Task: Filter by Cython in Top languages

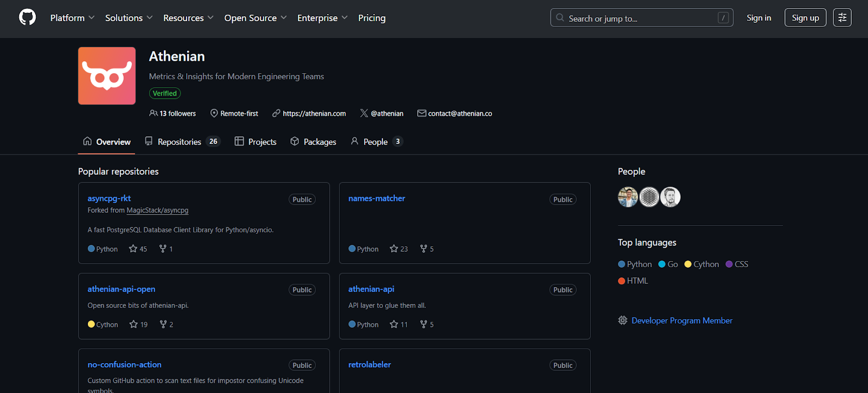Action: [x=701, y=264]
